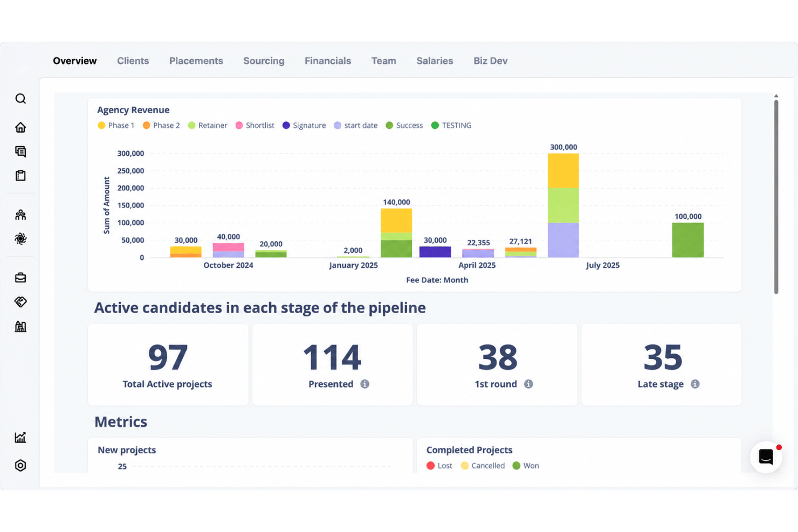Viewport: 798px width, 532px height.
Task: Click the 38 1st round card
Action: pos(497,364)
